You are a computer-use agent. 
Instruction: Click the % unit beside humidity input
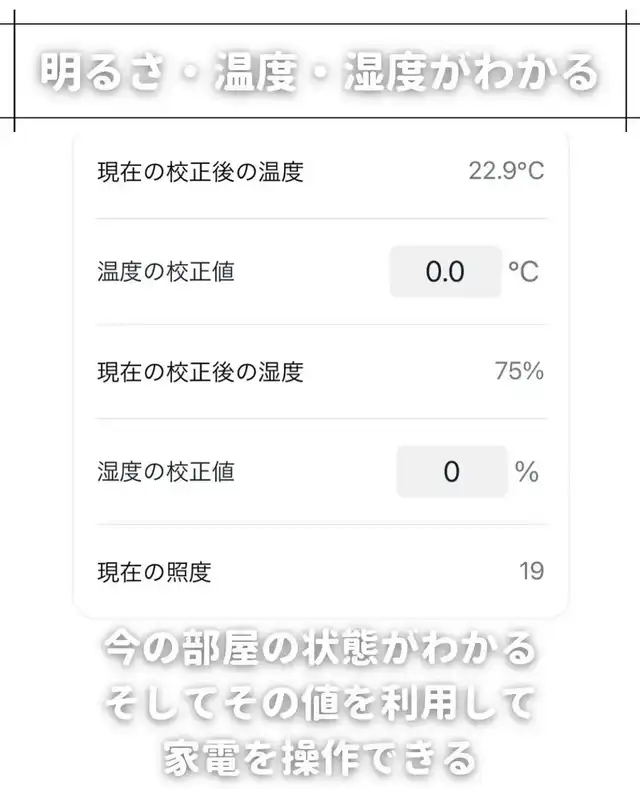[527, 471]
